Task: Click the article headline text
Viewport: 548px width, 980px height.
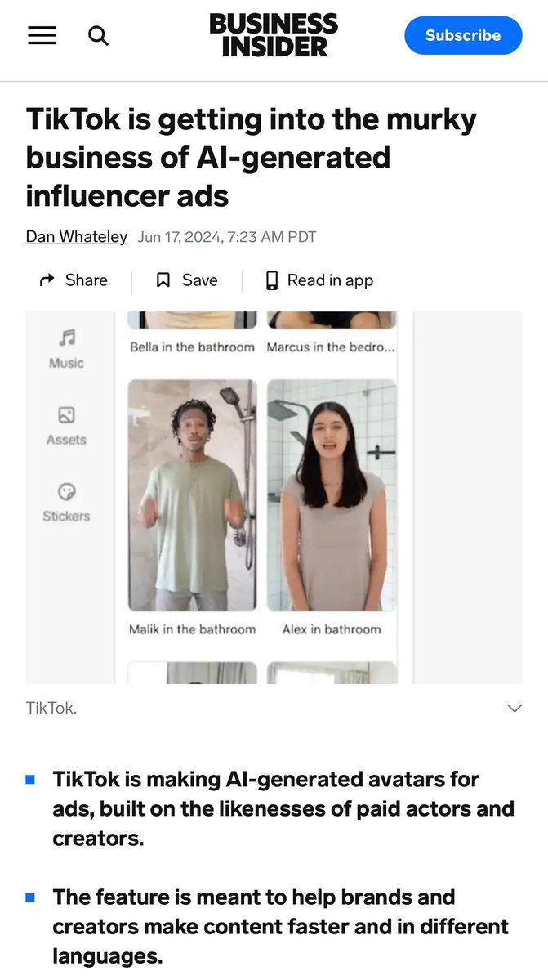Action: (251, 158)
